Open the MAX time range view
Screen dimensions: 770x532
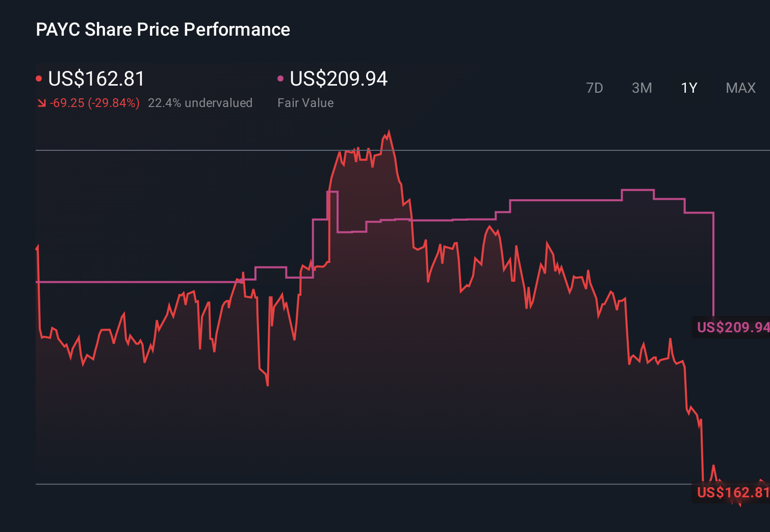[740, 88]
